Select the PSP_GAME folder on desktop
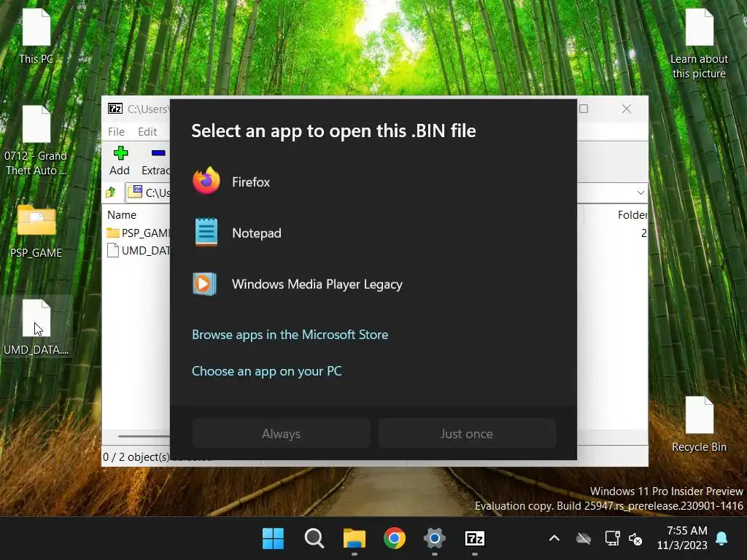 (36, 232)
